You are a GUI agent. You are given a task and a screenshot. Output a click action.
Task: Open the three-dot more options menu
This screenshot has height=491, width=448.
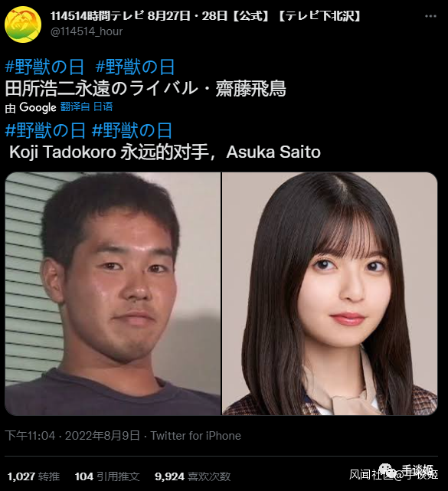point(430,16)
